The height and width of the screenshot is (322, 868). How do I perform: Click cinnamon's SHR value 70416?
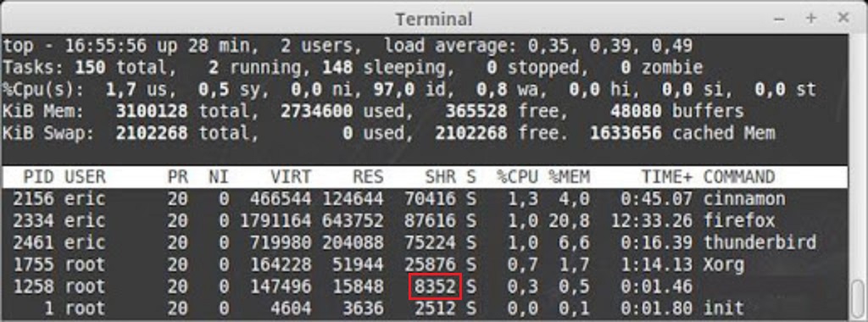click(x=430, y=199)
